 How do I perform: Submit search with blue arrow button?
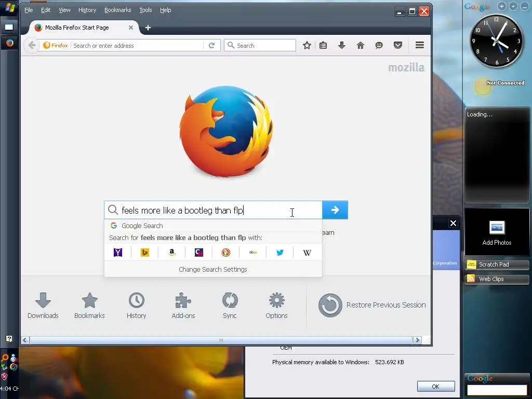(335, 210)
